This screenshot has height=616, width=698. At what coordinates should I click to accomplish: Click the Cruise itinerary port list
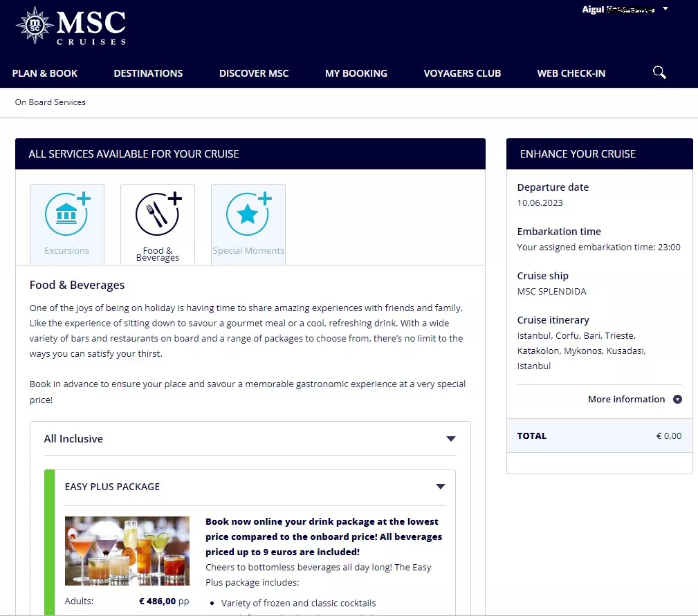(x=581, y=351)
